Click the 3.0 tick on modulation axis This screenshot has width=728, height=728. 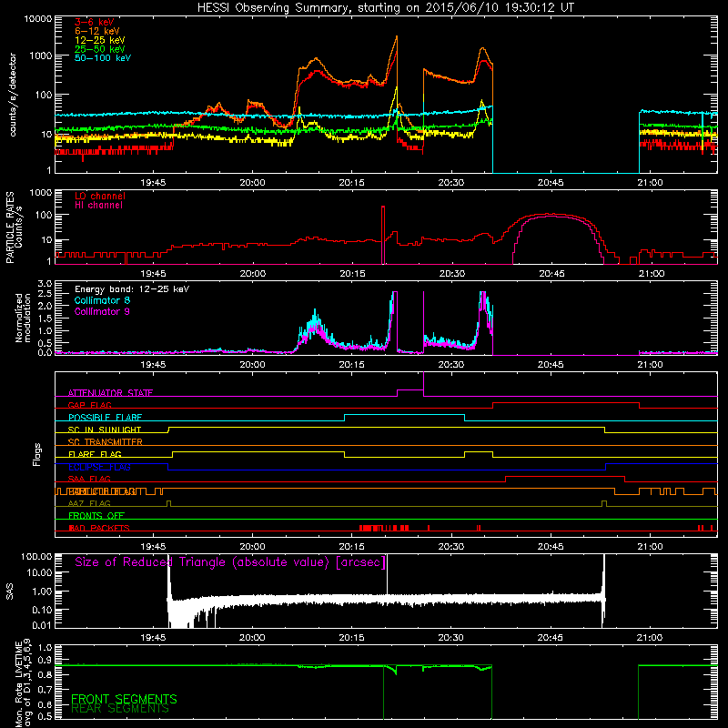(x=45, y=284)
